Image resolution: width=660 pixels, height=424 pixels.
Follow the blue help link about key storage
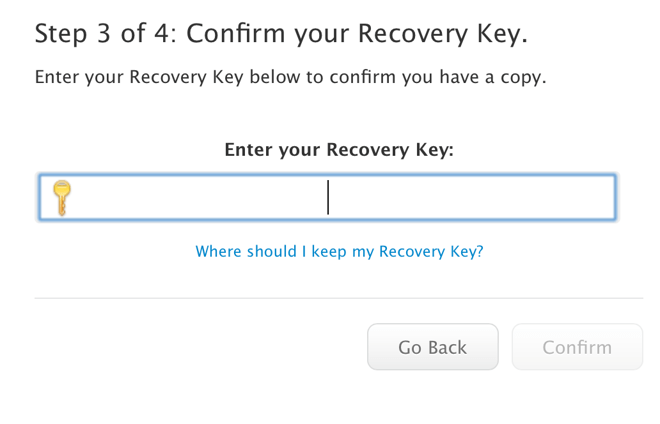tap(339, 251)
